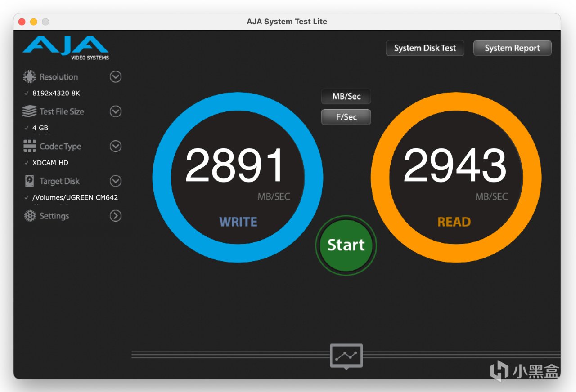Select the 4 GB file size option
The height and width of the screenshot is (392, 576).
(40, 128)
